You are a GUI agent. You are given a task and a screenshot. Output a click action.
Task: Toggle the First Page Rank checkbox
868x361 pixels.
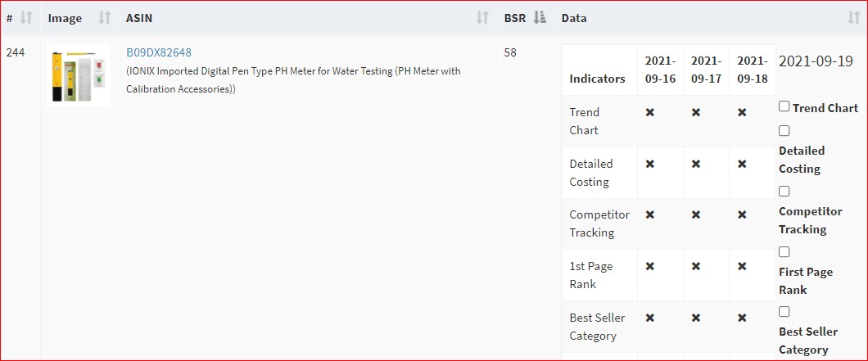coord(784,252)
